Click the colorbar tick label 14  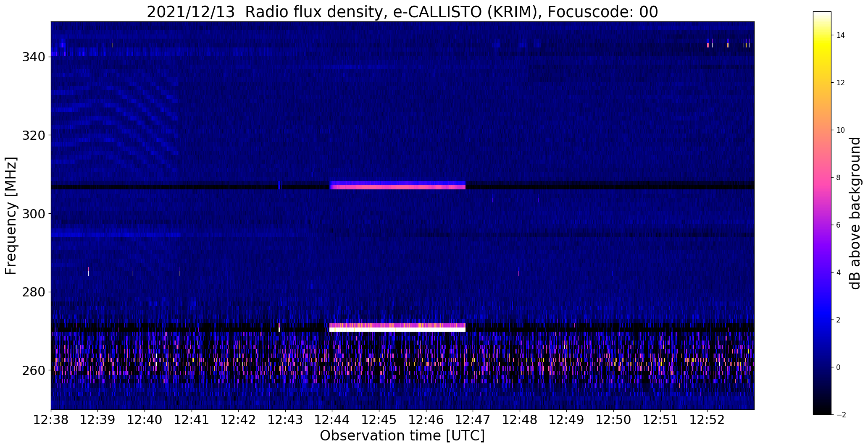pyautogui.click(x=841, y=35)
